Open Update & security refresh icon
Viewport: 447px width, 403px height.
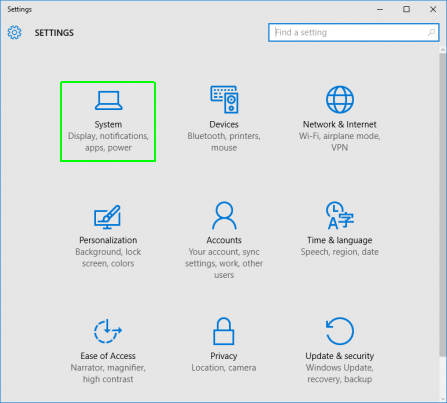pyautogui.click(x=340, y=331)
